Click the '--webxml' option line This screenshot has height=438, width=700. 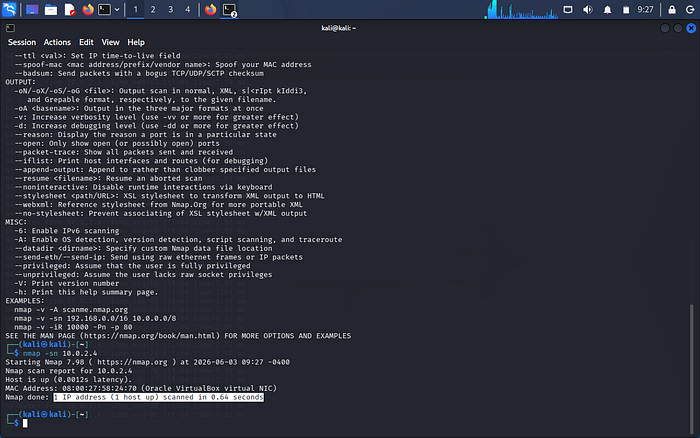pos(158,204)
